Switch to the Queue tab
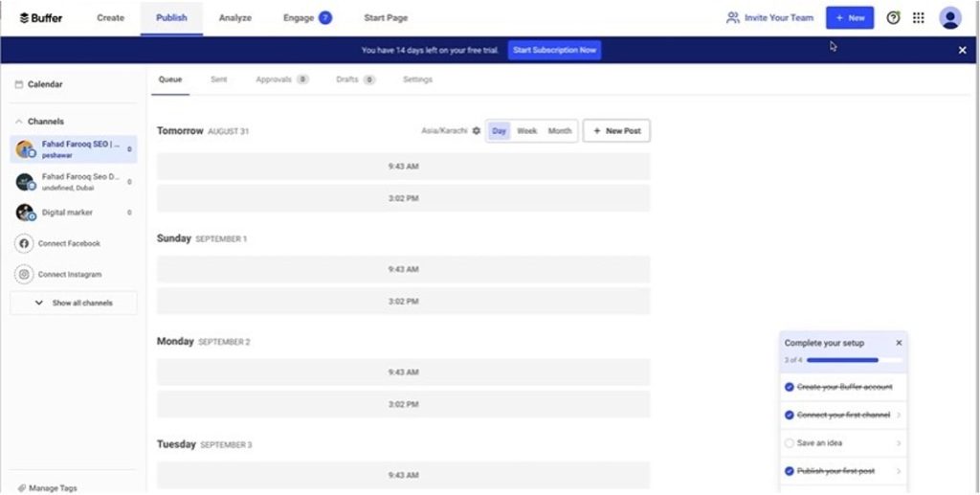 tap(170, 80)
